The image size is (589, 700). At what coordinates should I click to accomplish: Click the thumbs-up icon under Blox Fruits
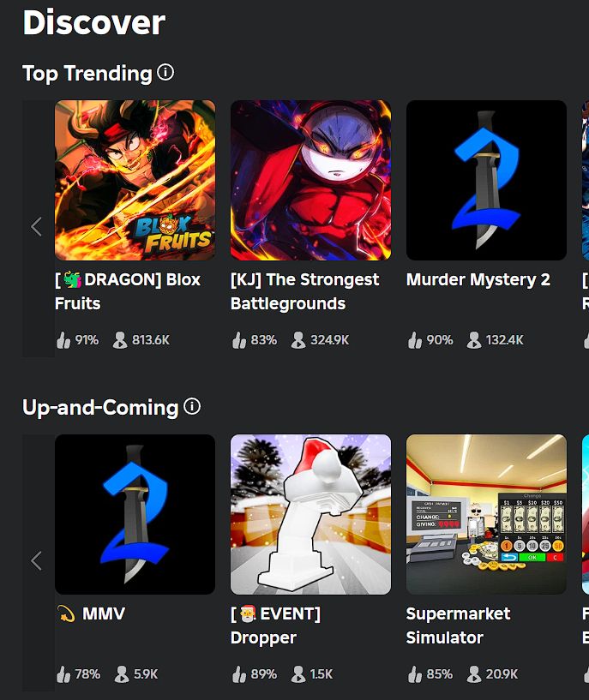pyautogui.click(x=63, y=340)
